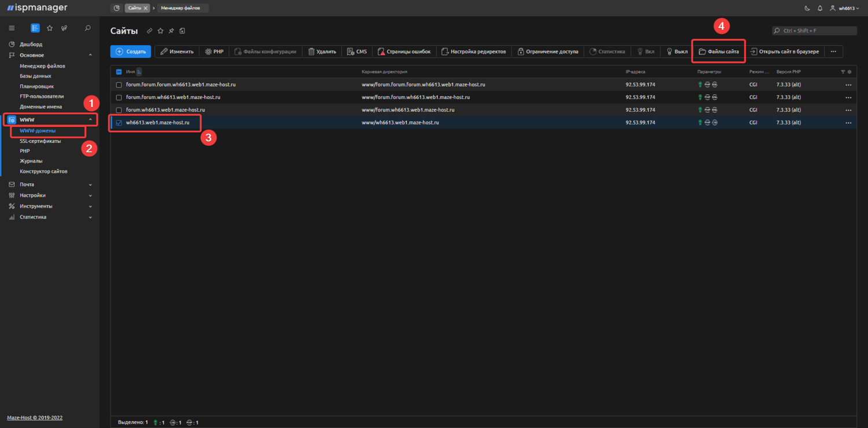
Task: Uncheck the wh6613.web1.maze-host.ru row checkbox
Action: point(119,123)
